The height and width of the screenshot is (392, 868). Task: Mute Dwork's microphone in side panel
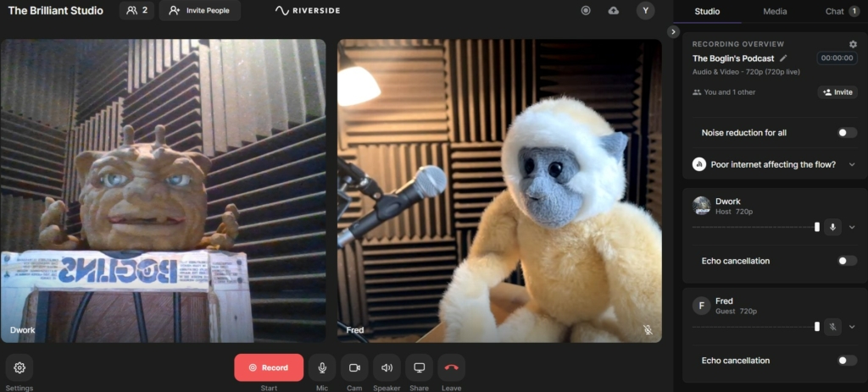(x=832, y=227)
